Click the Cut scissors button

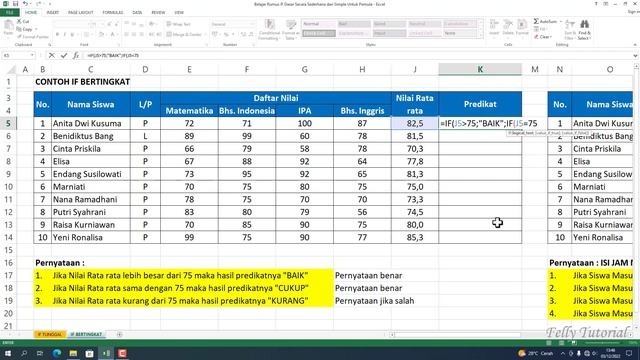23,21
